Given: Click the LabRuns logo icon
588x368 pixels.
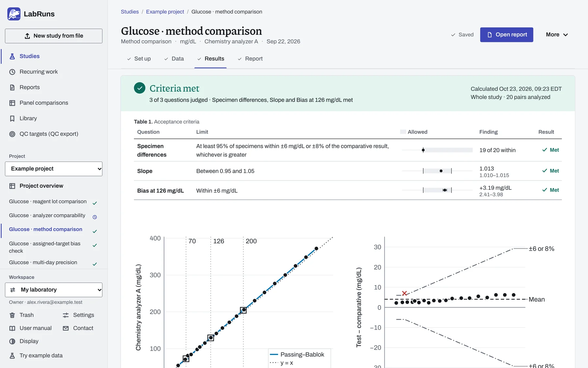Looking at the screenshot, I should tap(14, 14).
